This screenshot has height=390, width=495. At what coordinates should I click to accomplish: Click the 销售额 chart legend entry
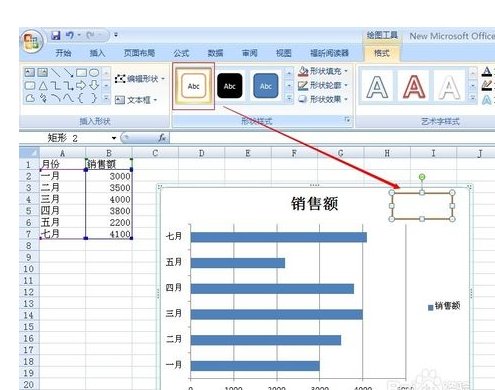pyautogui.click(x=444, y=306)
